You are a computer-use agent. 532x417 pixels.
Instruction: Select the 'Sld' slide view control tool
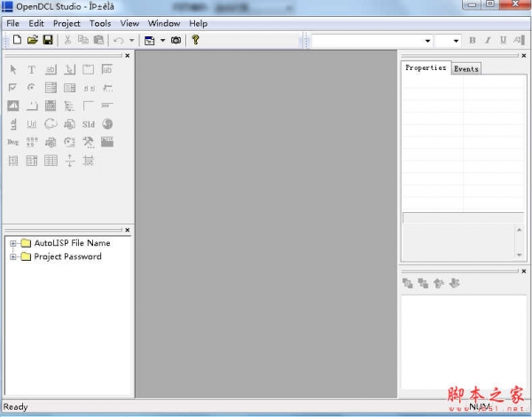point(88,124)
